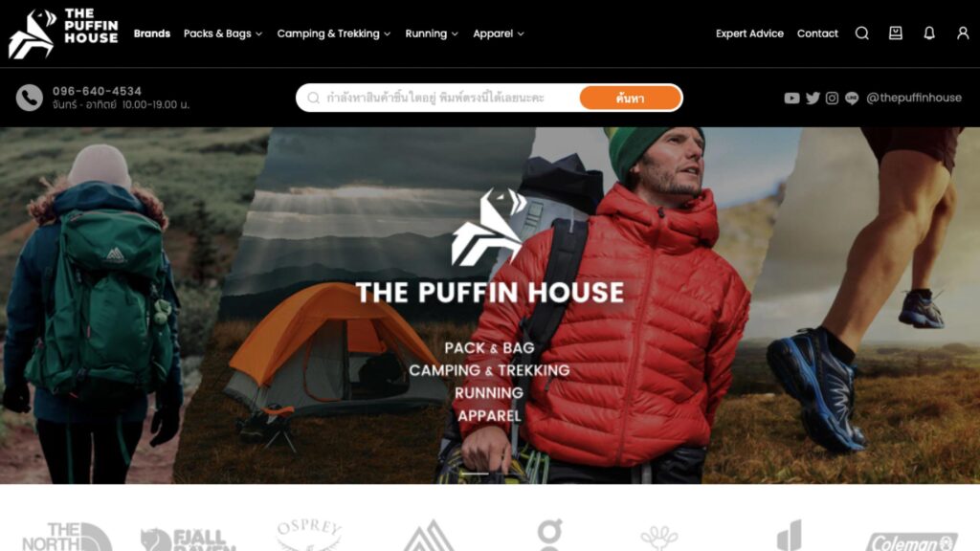Click The Puffin House logo in header
The height and width of the screenshot is (551, 980).
tap(63, 33)
